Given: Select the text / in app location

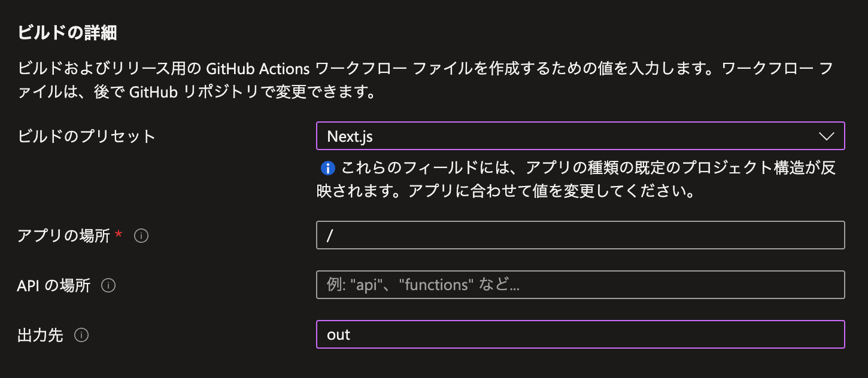Looking at the screenshot, I should [x=330, y=235].
